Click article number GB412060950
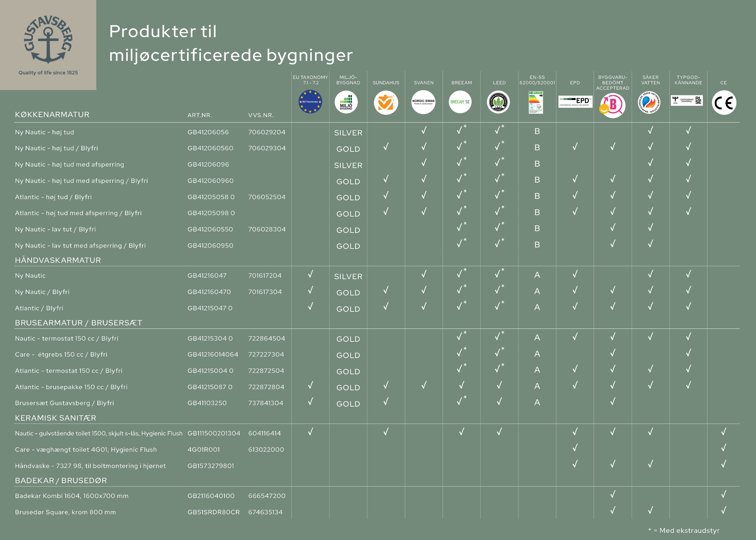Viewport: 756px width, 540px height. tap(211, 245)
